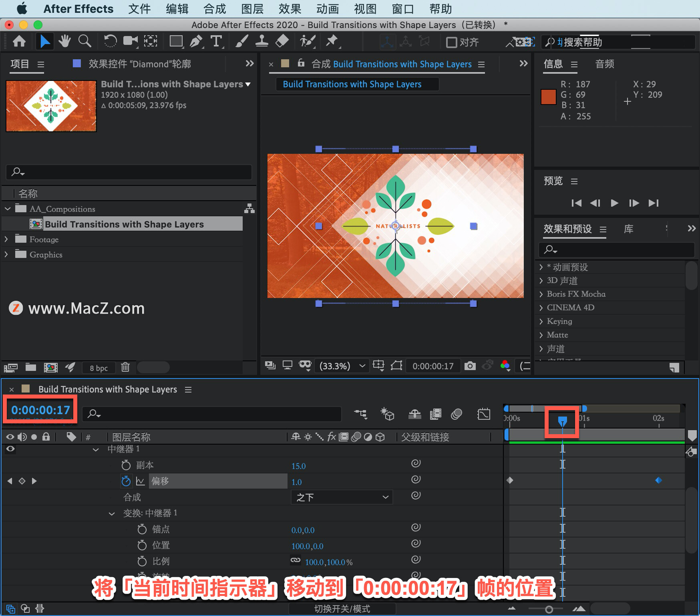The image size is (700, 616).
Task: Toggle the 3D glasses mask visibility icon
Action: click(x=305, y=365)
